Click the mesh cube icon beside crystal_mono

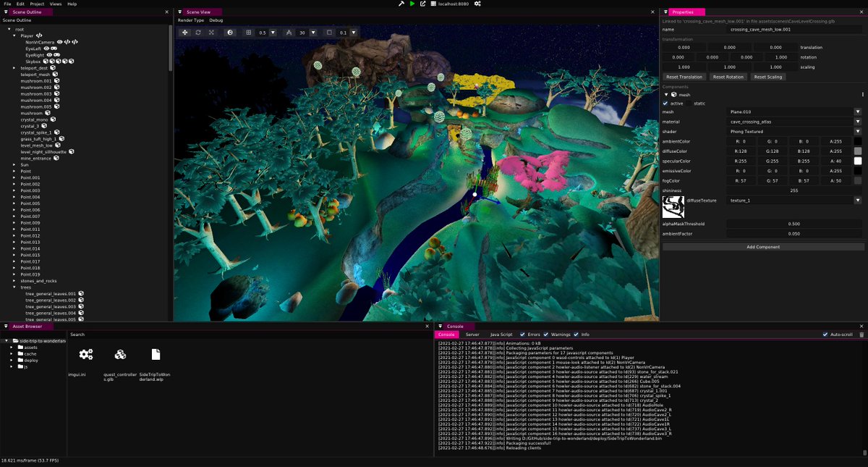54,119
